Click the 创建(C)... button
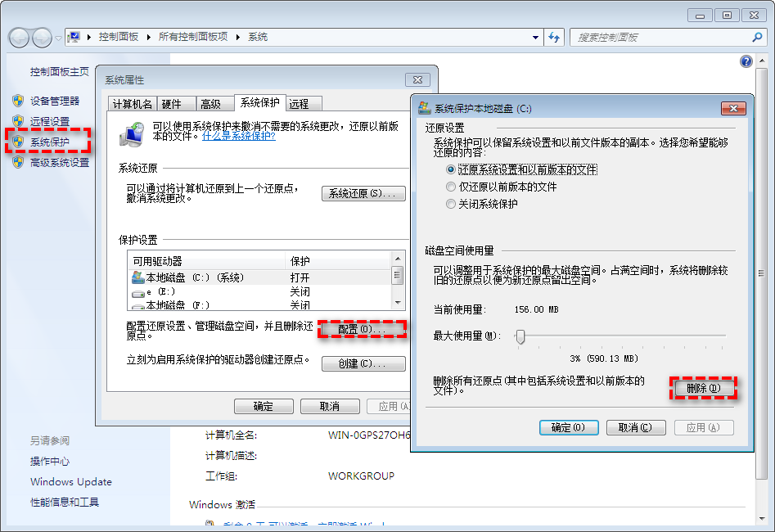 pos(363,364)
